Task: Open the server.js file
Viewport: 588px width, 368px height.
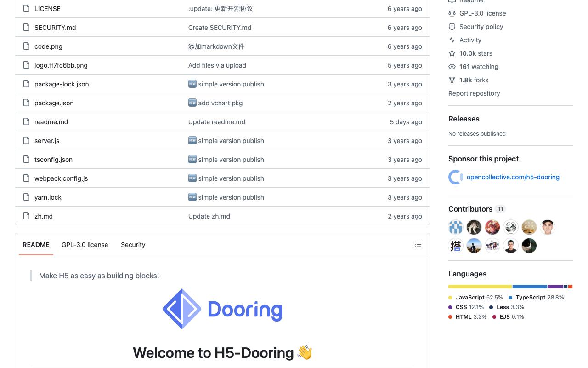Action: [47, 141]
